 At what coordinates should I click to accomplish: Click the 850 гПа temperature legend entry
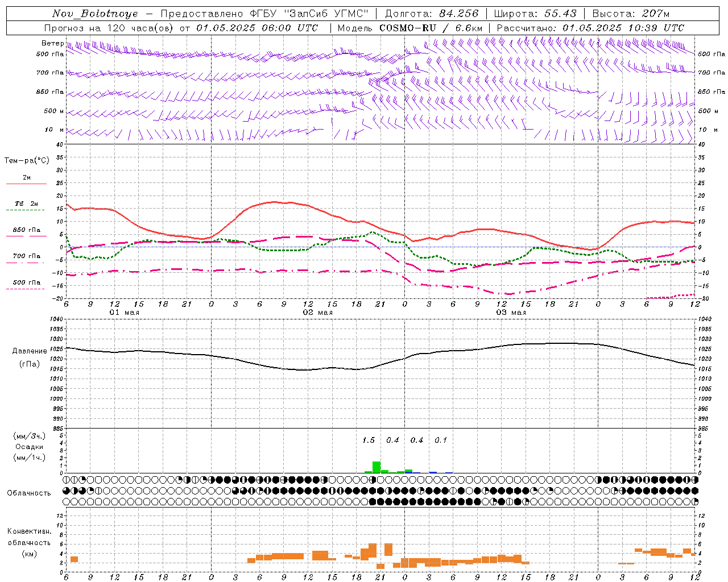click(26, 230)
